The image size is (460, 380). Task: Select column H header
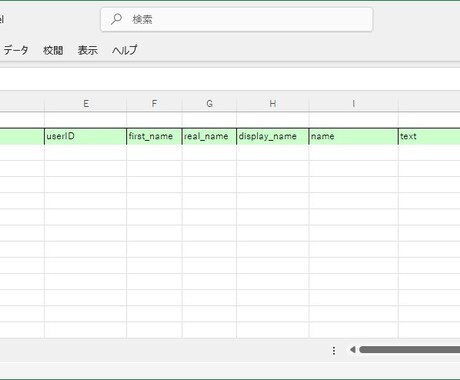tap(273, 104)
